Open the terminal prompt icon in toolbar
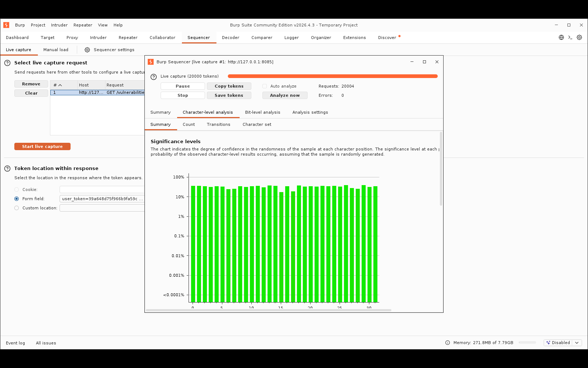The width and height of the screenshot is (588, 368). click(570, 38)
